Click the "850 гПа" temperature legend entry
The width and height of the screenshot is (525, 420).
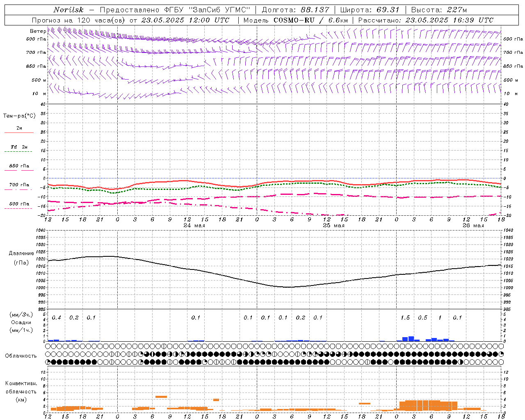[x=19, y=166]
